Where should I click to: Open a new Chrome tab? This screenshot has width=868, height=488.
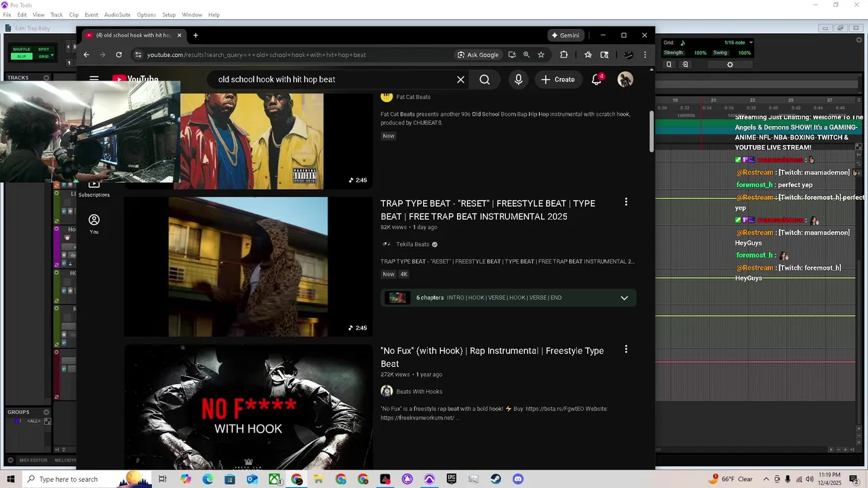(x=195, y=35)
